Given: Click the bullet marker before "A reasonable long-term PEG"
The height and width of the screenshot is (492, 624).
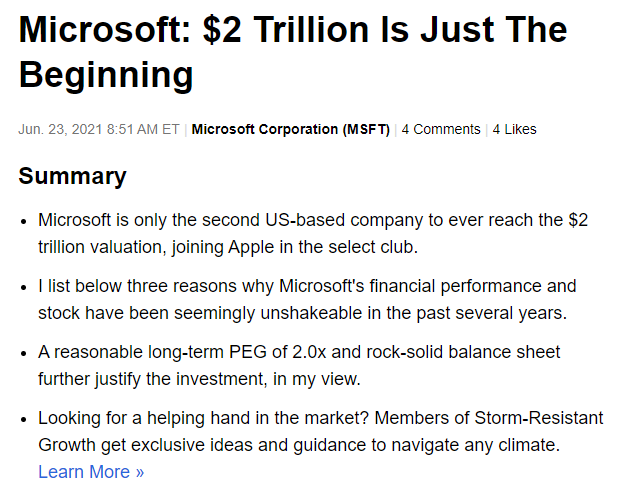Looking at the screenshot, I should click(x=24, y=353).
